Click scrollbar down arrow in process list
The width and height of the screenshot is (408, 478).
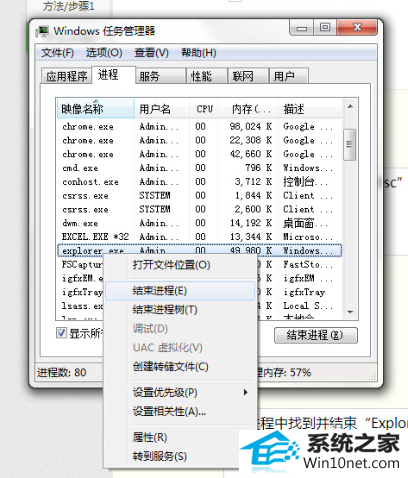[350, 312]
